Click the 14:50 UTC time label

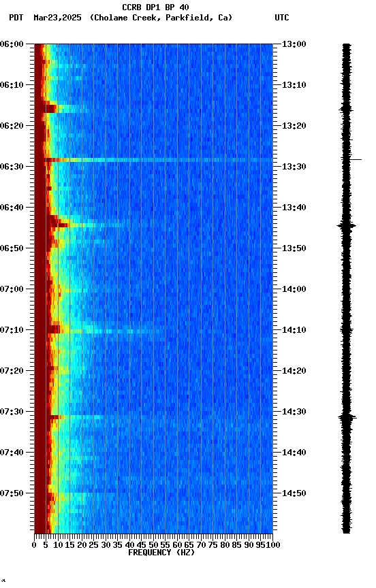(x=294, y=493)
